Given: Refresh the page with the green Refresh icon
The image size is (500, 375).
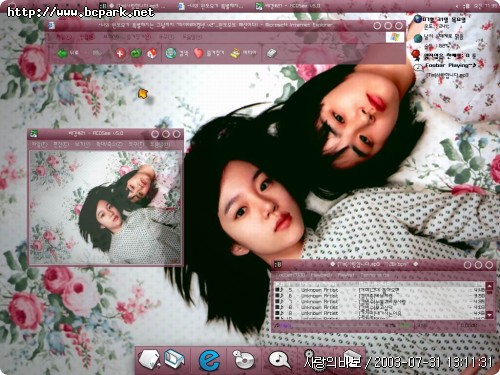Looking at the screenshot, I should (x=136, y=53).
